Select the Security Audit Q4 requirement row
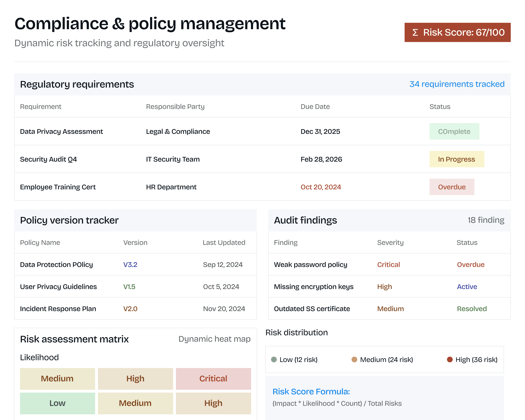This screenshot has height=420, width=525. 48,159
